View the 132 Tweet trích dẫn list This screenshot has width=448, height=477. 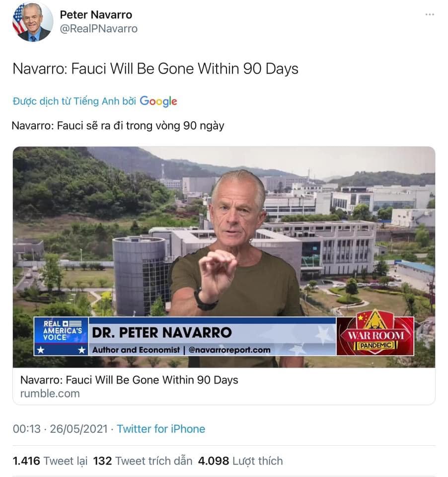click(x=143, y=461)
